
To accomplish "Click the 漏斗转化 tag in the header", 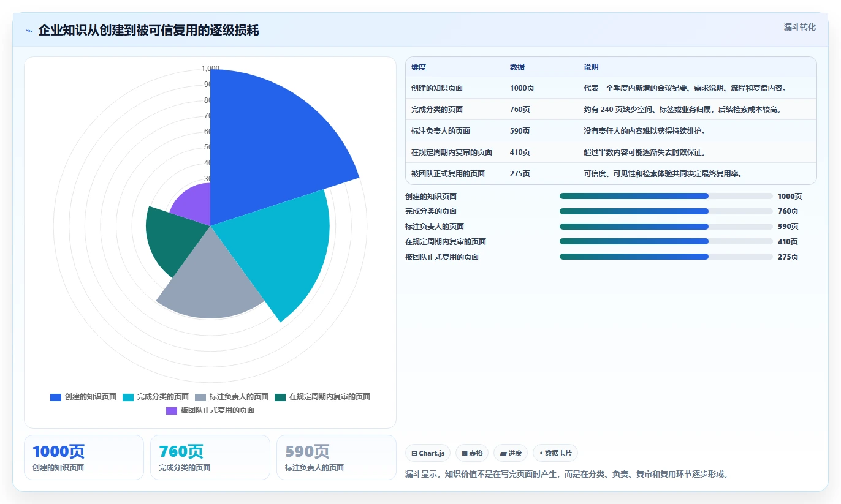I will point(799,27).
